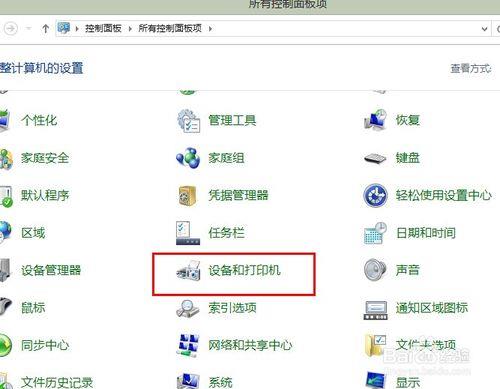500x389 pixels.
Task: Open the 鼠标 link
Action: [x=33, y=308]
